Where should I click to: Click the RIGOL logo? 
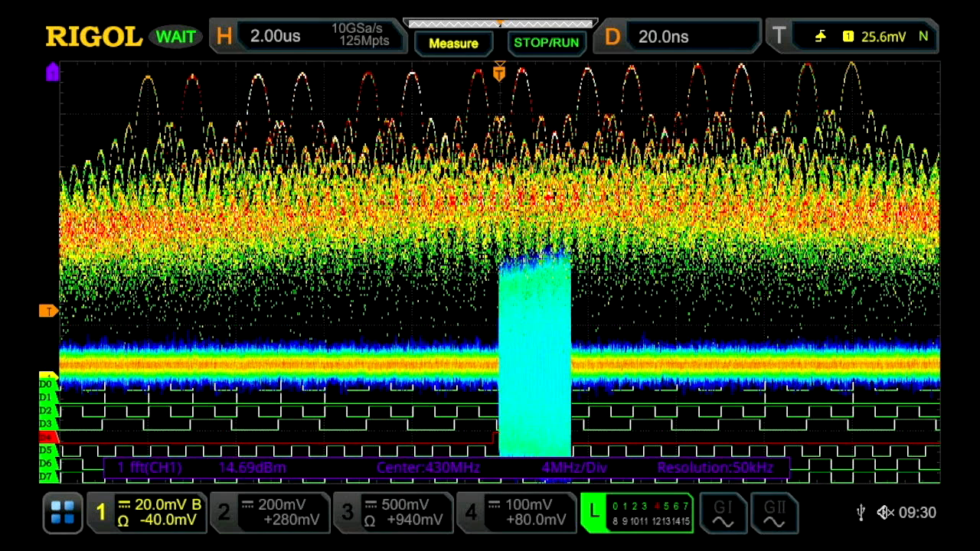93,37
